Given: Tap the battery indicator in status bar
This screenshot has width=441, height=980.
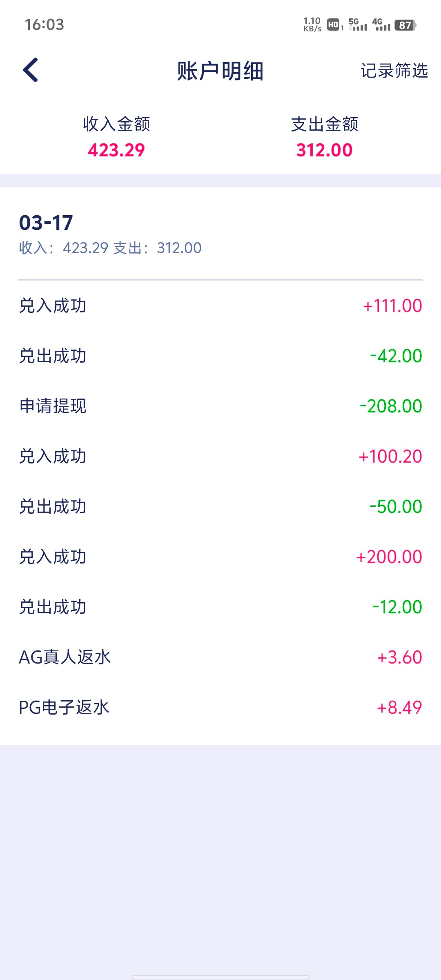Looking at the screenshot, I should (405, 25).
